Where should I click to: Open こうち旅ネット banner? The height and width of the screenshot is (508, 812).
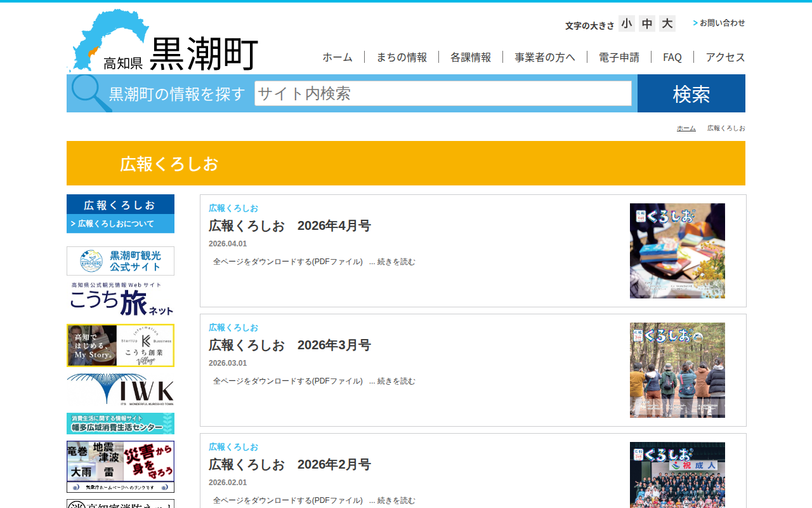(x=121, y=299)
